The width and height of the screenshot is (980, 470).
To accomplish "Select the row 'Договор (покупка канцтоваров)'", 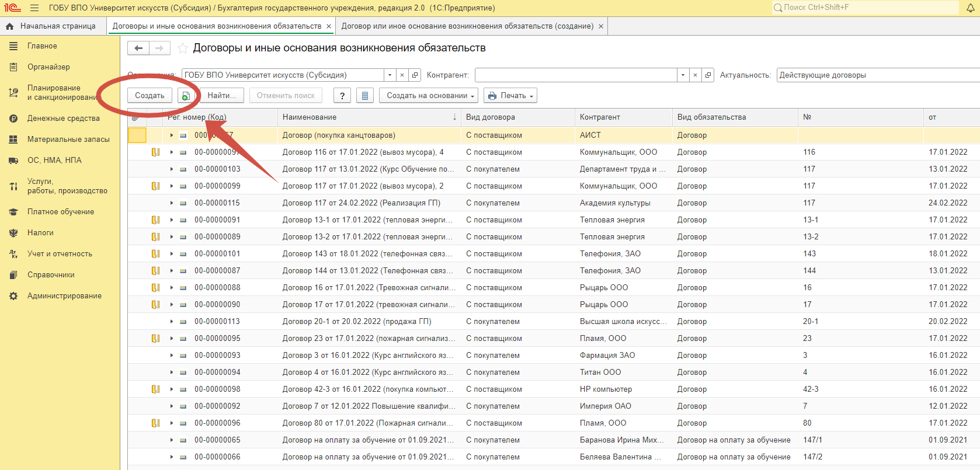I will pyautogui.click(x=554, y=135).
